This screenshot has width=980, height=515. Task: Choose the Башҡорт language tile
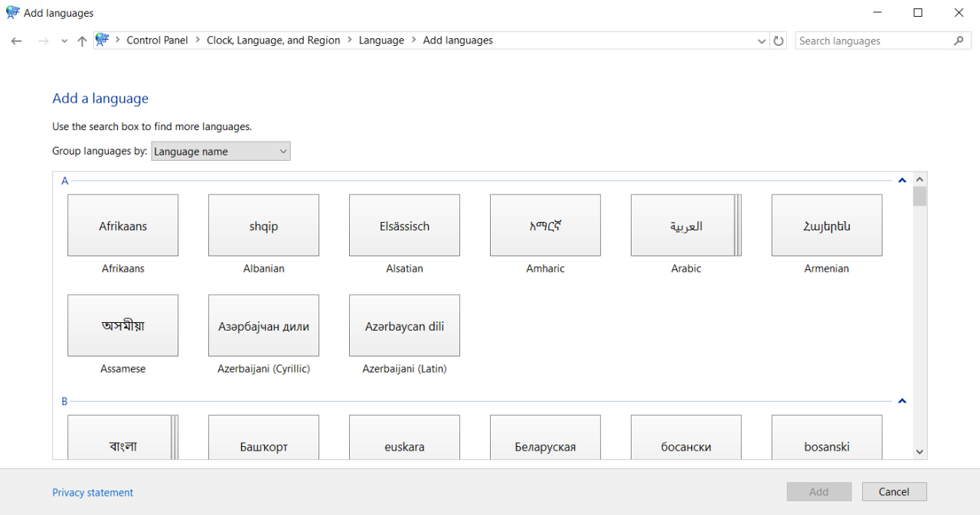264,437
